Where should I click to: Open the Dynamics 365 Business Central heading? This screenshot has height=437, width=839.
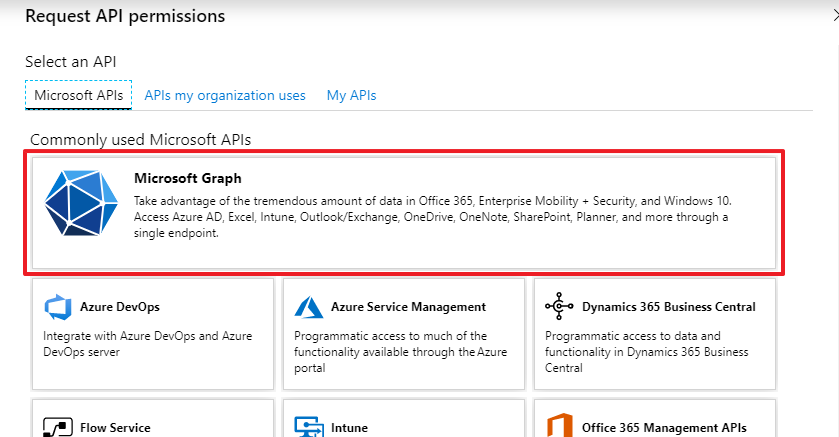[x=668, y=307]
